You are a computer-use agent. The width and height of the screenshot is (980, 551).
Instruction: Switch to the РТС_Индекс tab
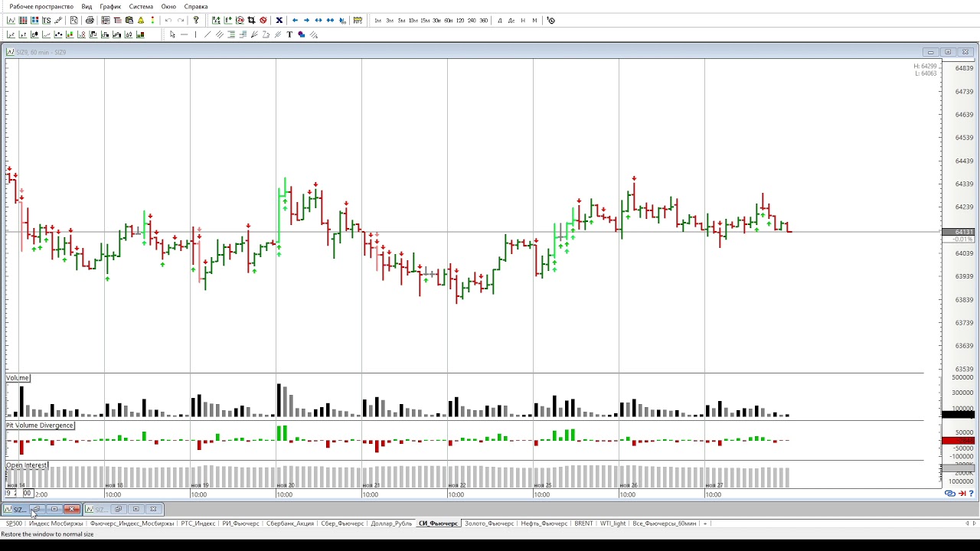tap(198, 523)
